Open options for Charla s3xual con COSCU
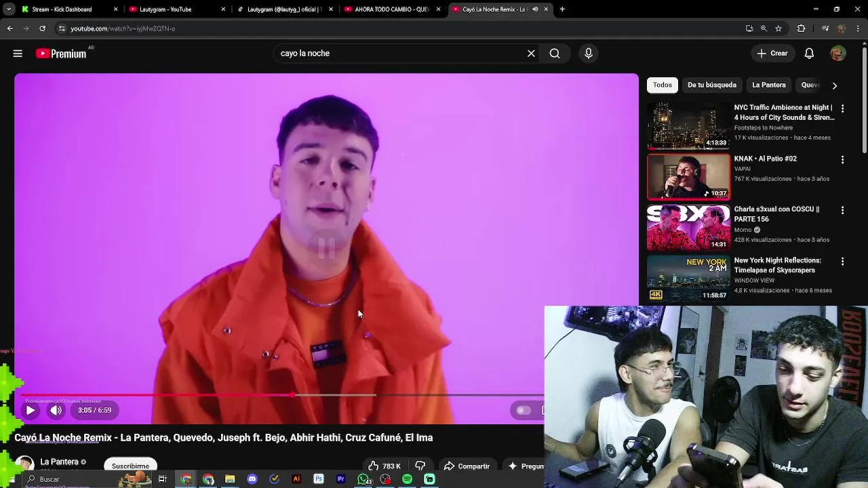The image size is (868, 488). [842, 210]
